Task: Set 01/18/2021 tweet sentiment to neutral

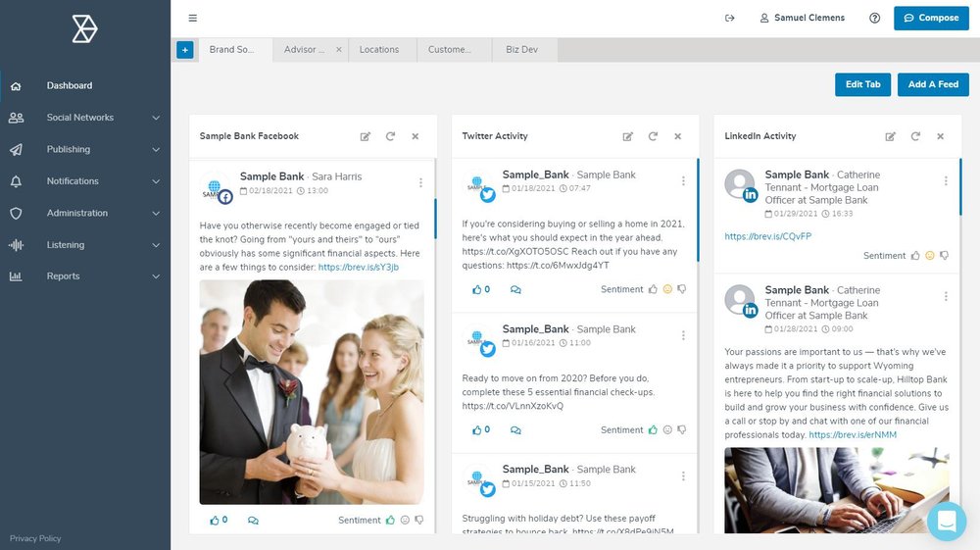Action: click(667, 289)
